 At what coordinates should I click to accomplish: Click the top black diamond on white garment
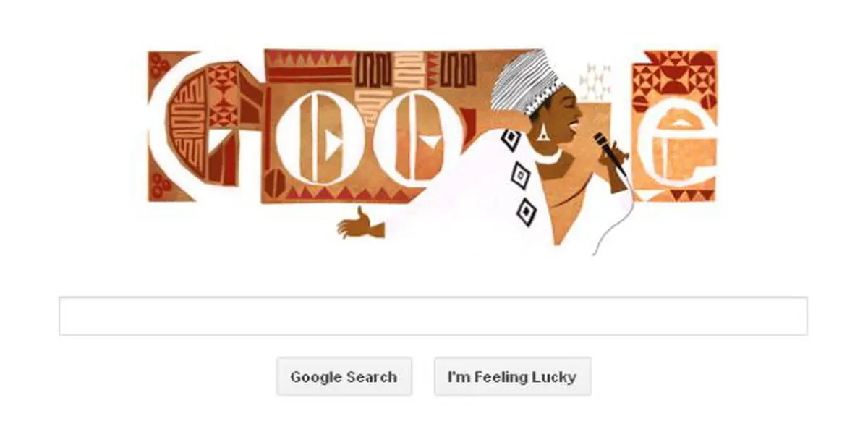(x=511, y=139)
